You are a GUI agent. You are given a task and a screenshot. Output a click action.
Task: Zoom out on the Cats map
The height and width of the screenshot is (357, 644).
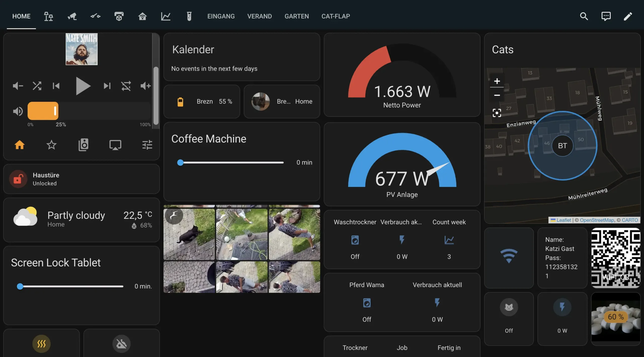pos(497,95)
